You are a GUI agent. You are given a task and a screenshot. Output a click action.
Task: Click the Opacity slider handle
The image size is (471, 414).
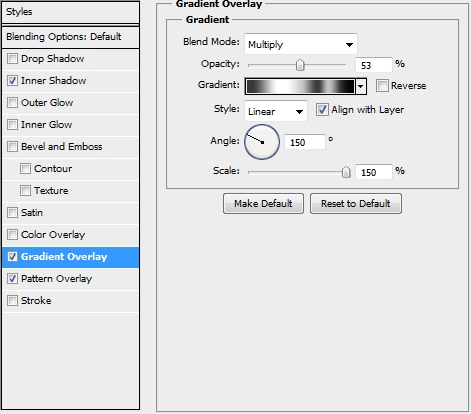[x=300, y=65]
